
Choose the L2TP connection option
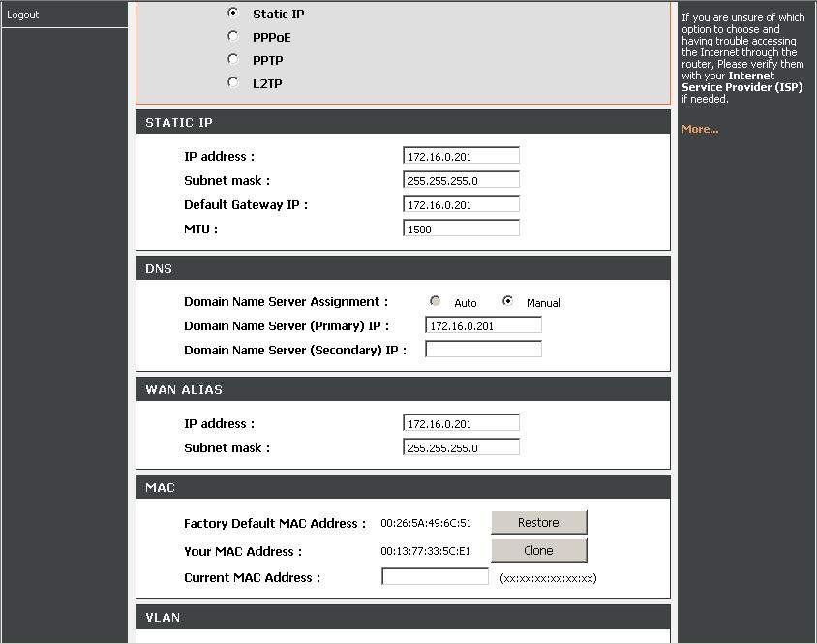pos(233,82)
